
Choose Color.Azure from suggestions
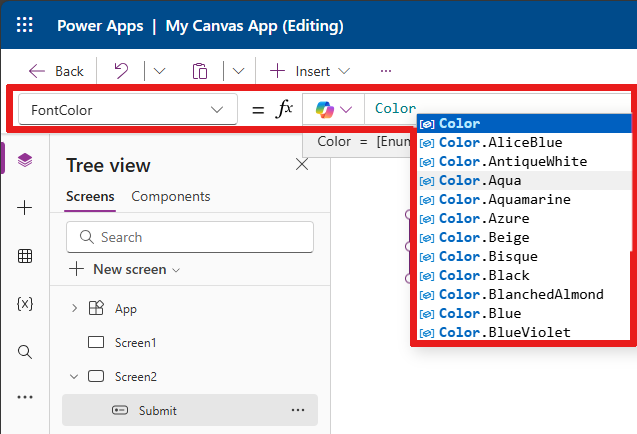(x=524, y=219)
